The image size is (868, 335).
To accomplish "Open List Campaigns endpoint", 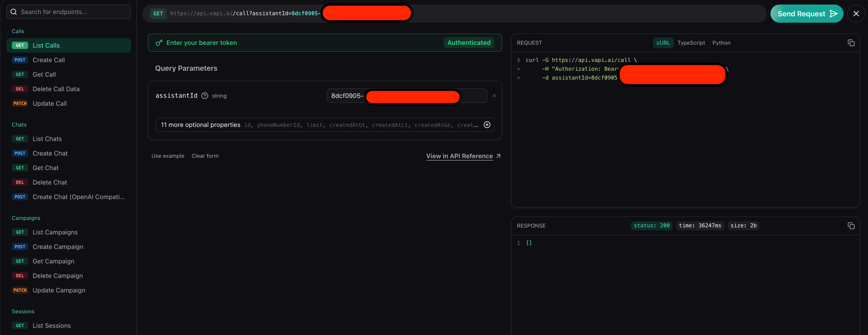I will [x=68, y=232].
